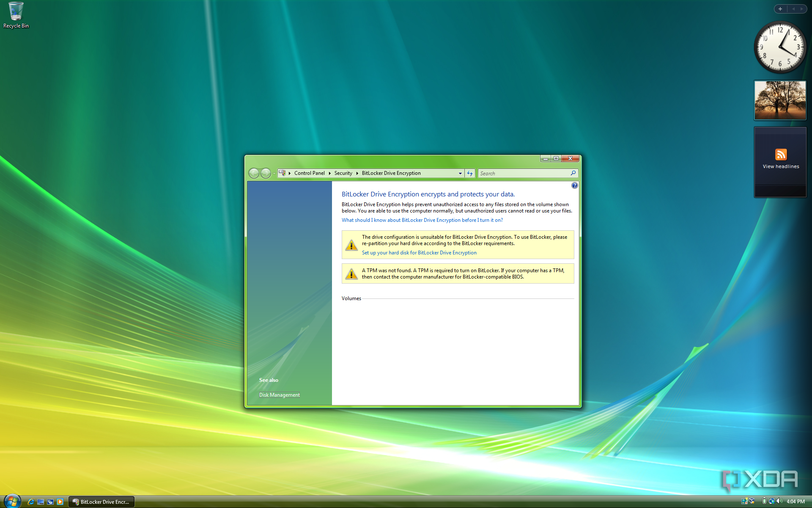Open the Disk Management link

(x=280, y=395)
